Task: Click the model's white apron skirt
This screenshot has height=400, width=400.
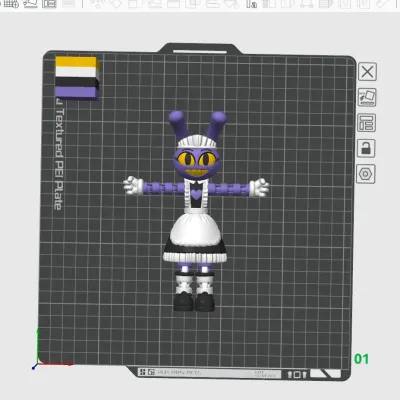Action: (x=195, y=229)
